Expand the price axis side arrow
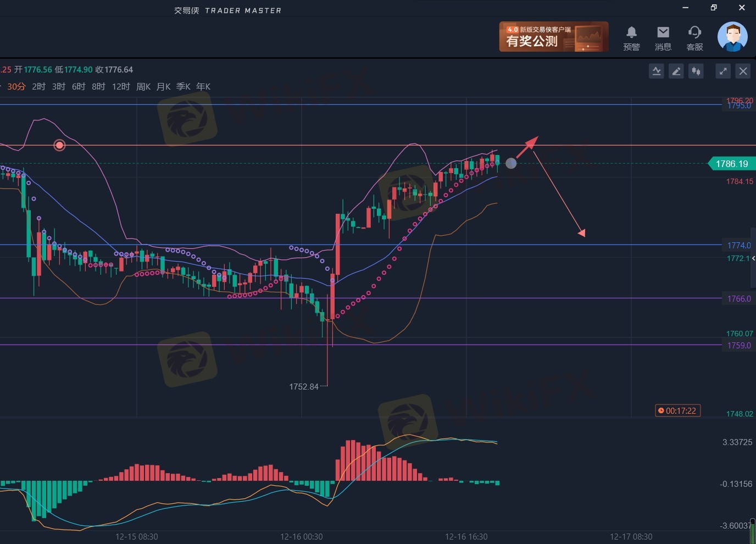This screenshot has width=756, height=544. pos(753,258)
